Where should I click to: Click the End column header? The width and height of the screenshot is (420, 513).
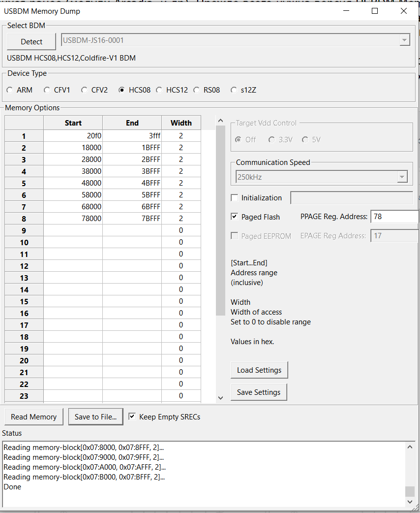pyautogui.click(x=132, y=123)
